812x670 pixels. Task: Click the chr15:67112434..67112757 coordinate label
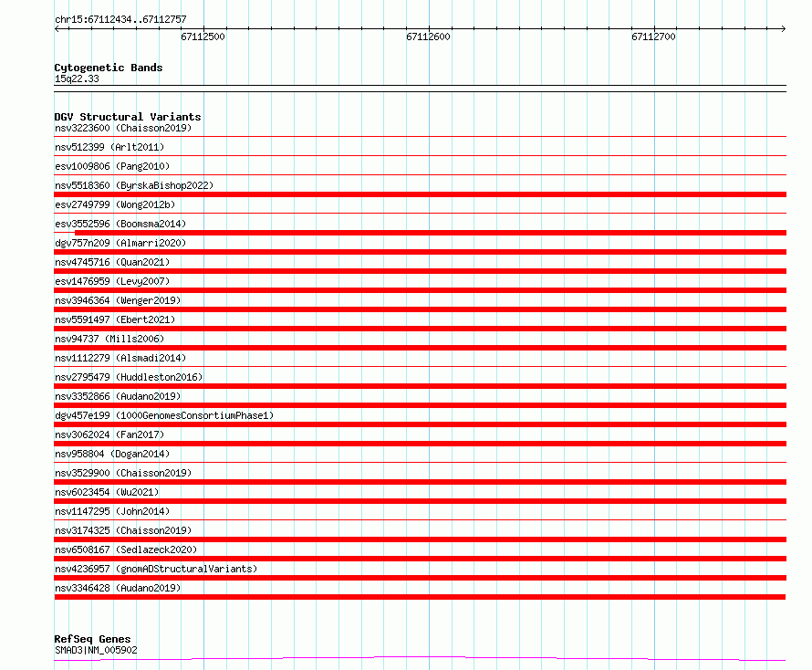[x=120, y=19]
